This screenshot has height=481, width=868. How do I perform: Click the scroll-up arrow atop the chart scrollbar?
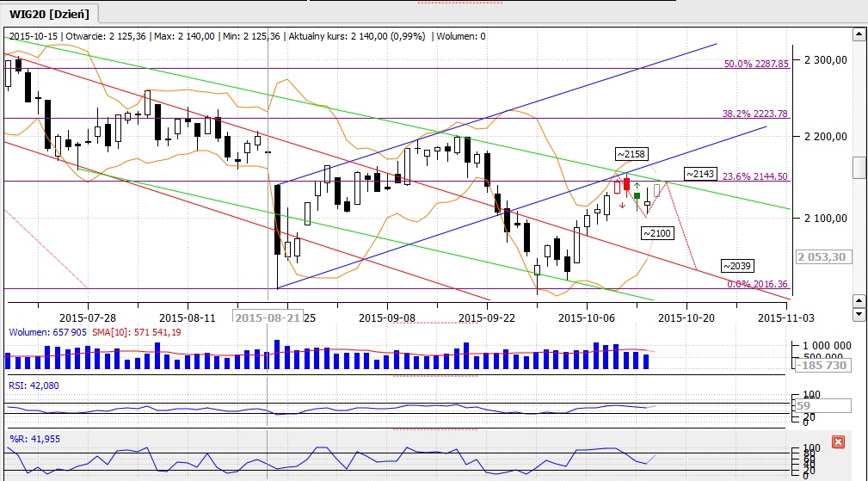tap(859, 34)
